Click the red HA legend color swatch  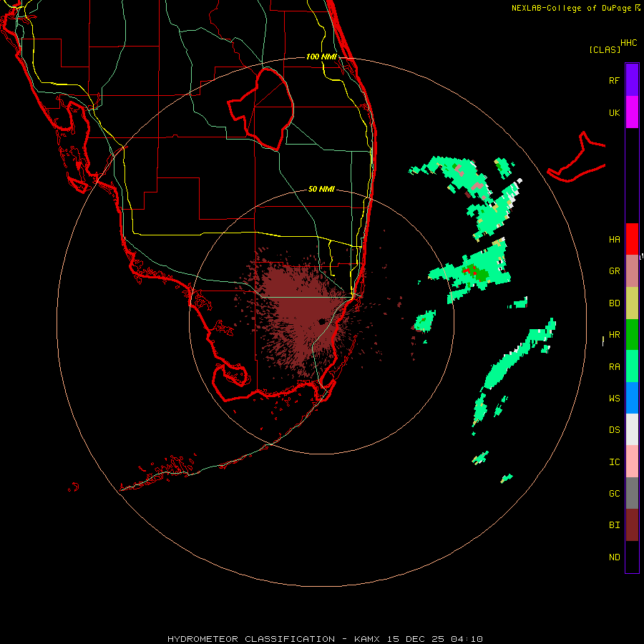[x=632, y=239]
